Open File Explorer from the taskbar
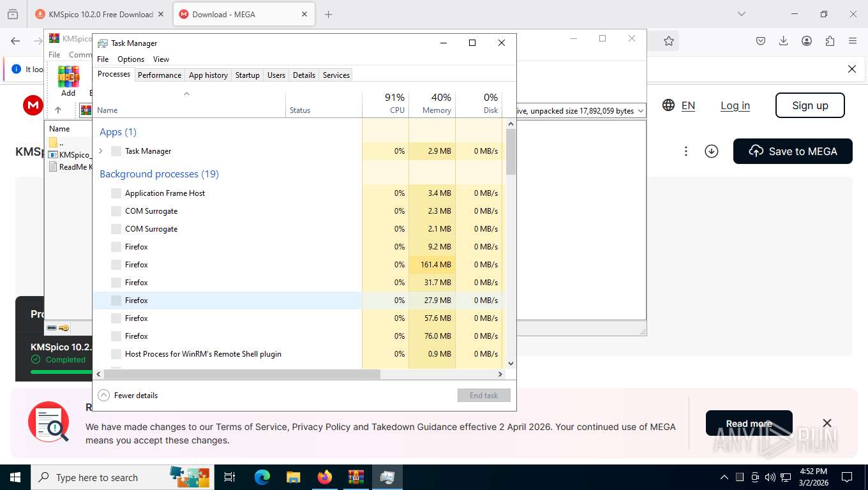 pyautogui.click(x=293, y=477)
